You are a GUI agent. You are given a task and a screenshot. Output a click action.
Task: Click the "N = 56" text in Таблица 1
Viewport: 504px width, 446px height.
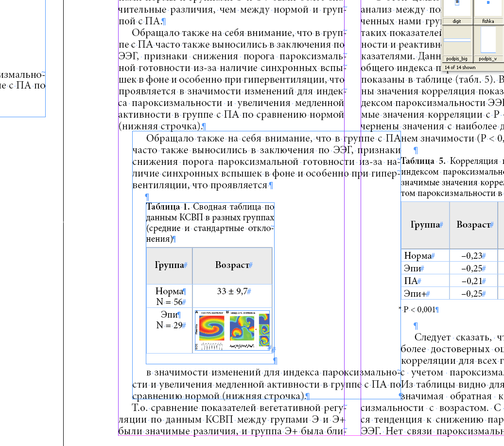pos(169,302)
